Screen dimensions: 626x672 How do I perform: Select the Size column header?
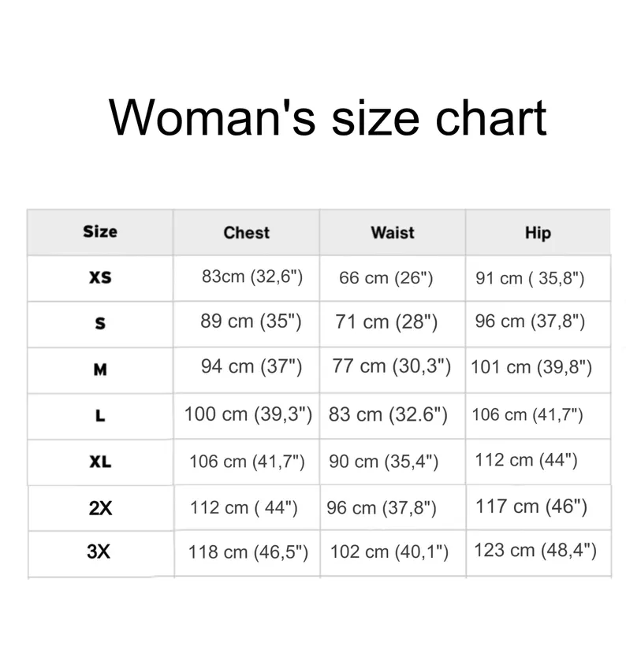100,232
